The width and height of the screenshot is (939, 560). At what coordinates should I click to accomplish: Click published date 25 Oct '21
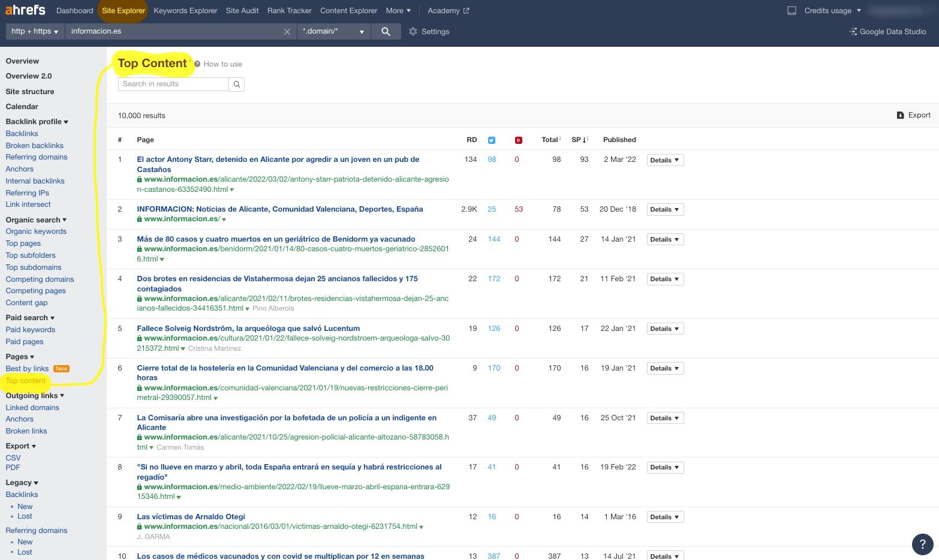[618, 418]
